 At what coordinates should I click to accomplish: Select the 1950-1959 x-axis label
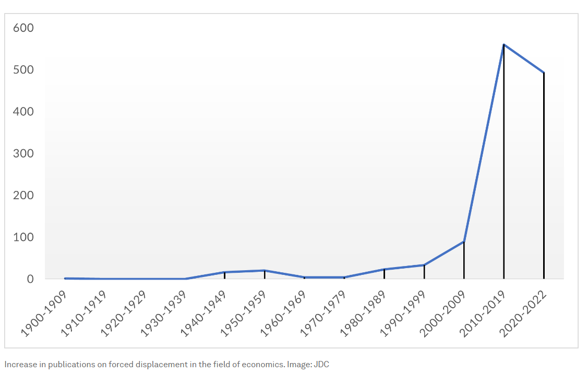click(243, 313)
